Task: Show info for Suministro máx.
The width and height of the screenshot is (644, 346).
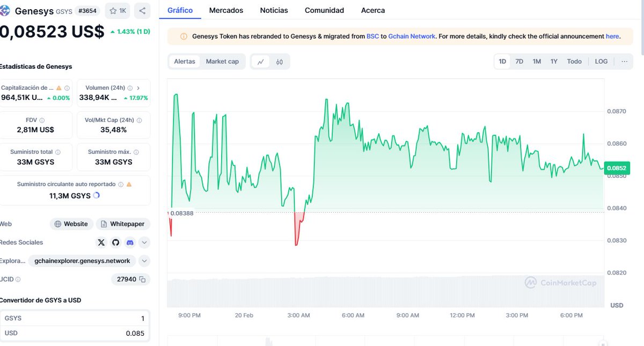Action: [135, 152]
